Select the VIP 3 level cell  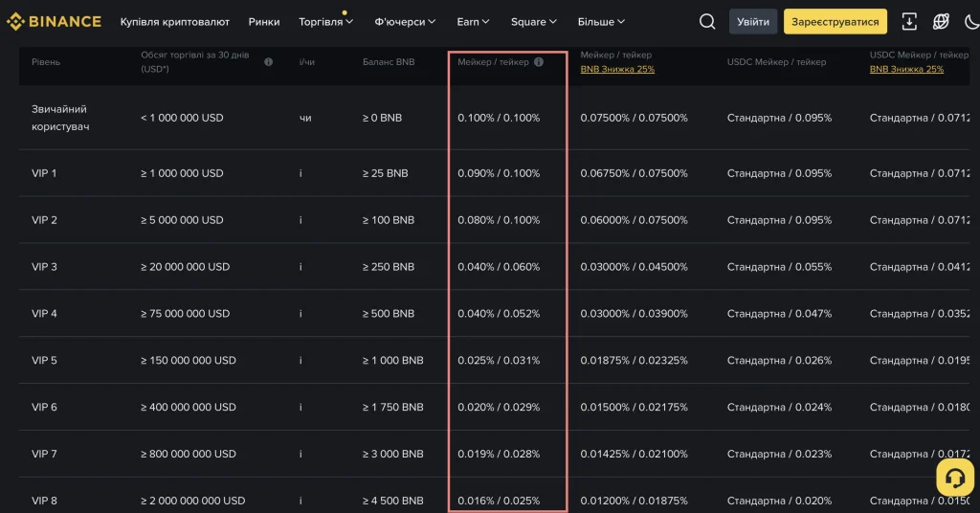tap(44, 267)
